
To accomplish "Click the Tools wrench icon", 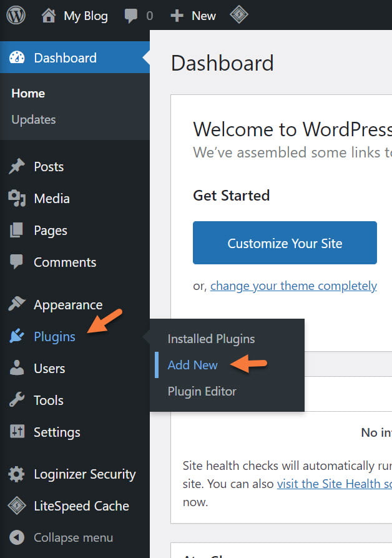I will (x=17, y=401).
